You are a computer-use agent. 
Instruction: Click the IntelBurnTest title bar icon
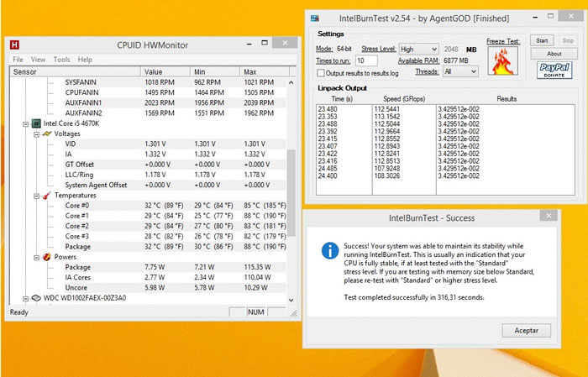[315, 18]
